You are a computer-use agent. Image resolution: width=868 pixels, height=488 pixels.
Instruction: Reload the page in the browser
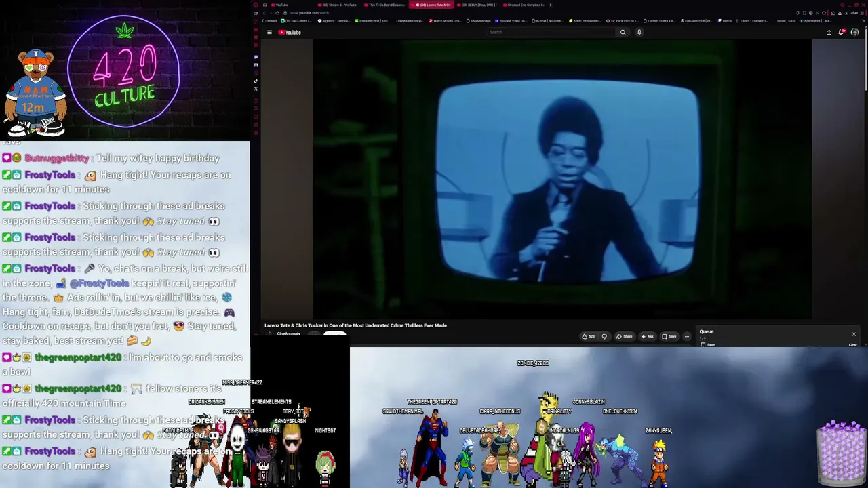point(277,13)
